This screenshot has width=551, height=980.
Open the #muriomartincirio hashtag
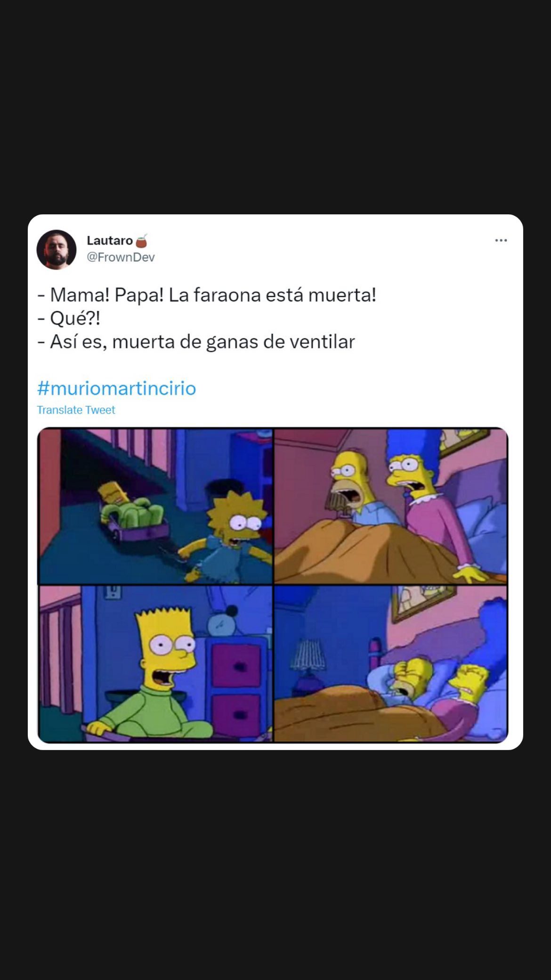pos(116,388)
